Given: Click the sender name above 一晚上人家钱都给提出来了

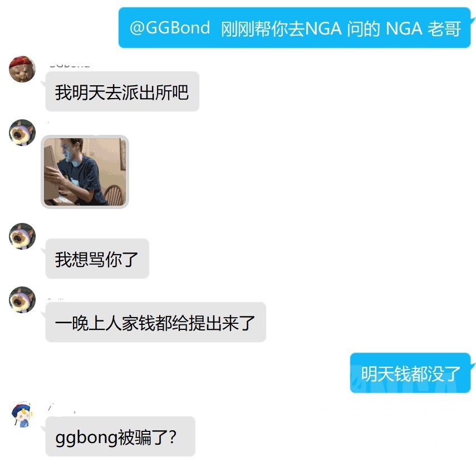Looking at the screenshot, I should (56, 299).
